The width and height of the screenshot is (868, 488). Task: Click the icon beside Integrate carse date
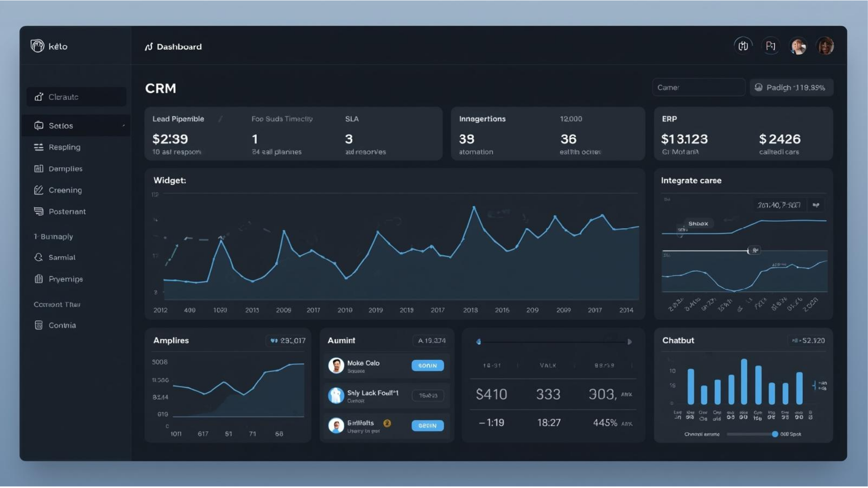816,205
